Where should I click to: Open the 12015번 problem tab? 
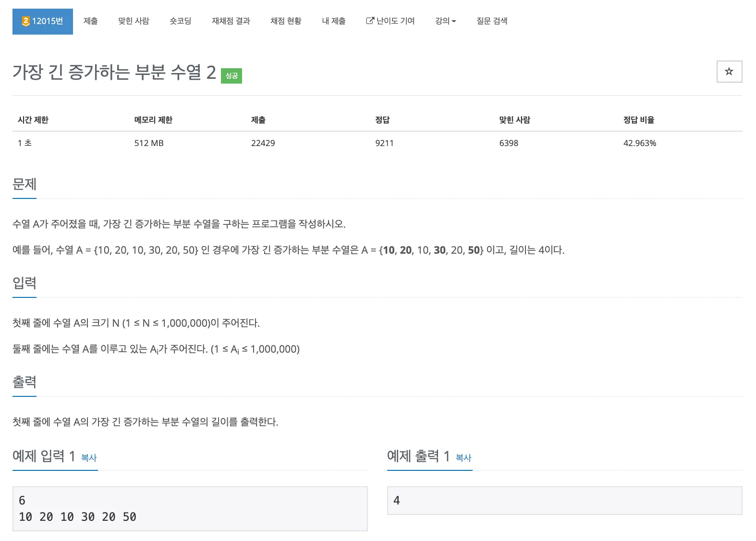click(43, 21)
